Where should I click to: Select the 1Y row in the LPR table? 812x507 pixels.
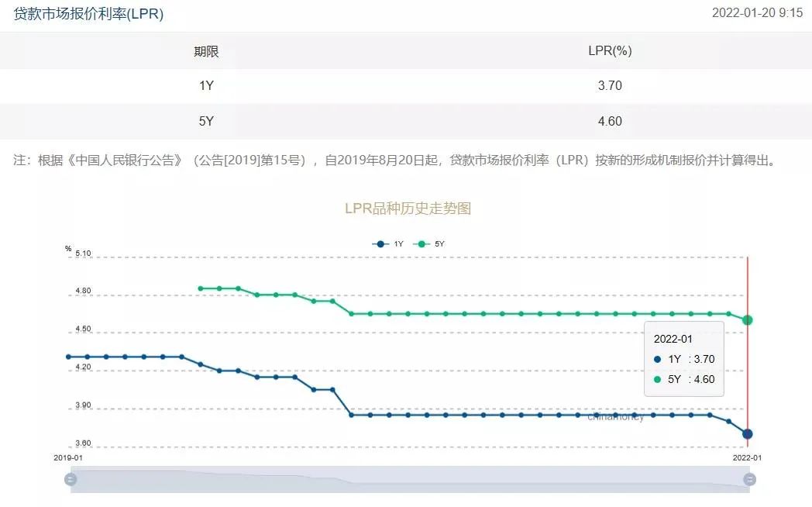click(406, 86)
